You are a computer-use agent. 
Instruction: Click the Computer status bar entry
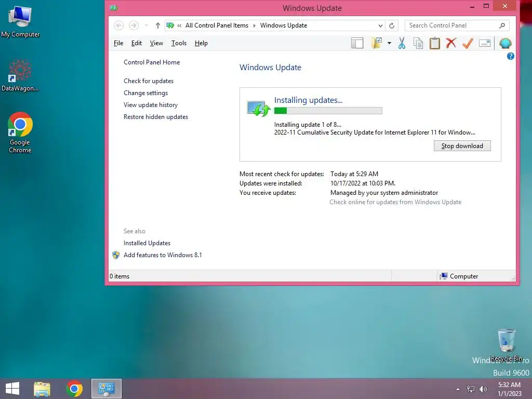459,276
